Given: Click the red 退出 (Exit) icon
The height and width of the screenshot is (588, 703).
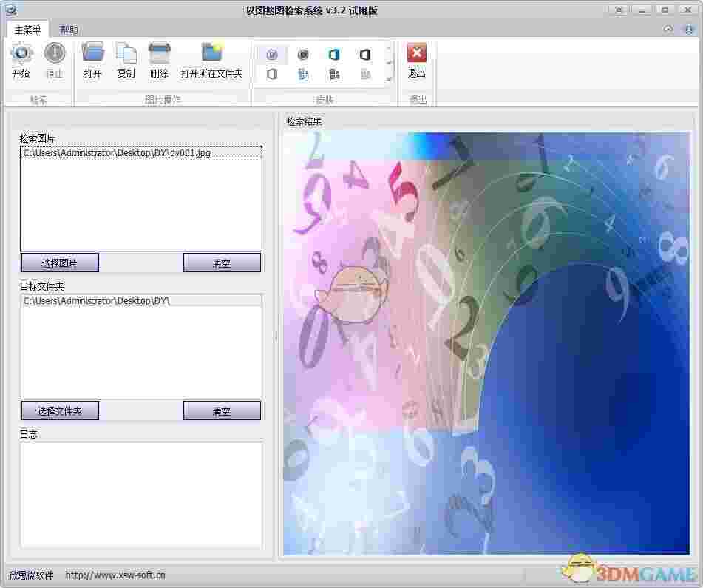Looking at the screenshot, I should (417, 60).
